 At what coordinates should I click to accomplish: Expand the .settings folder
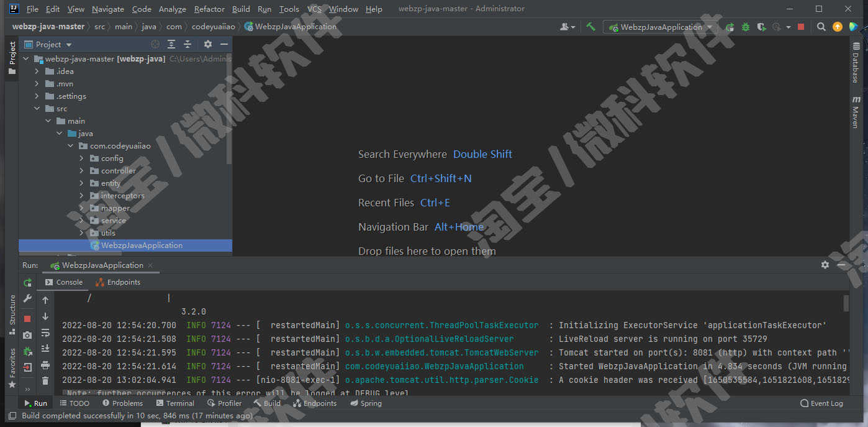37,96
